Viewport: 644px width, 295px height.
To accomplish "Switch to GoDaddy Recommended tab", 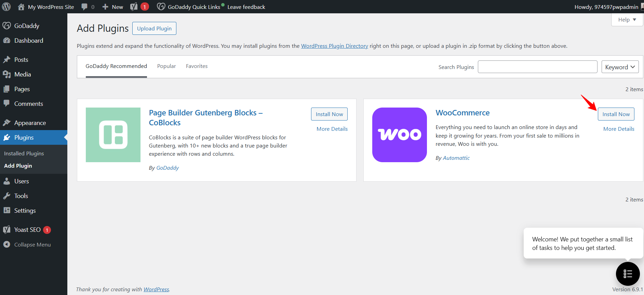I will pos(116,66).
